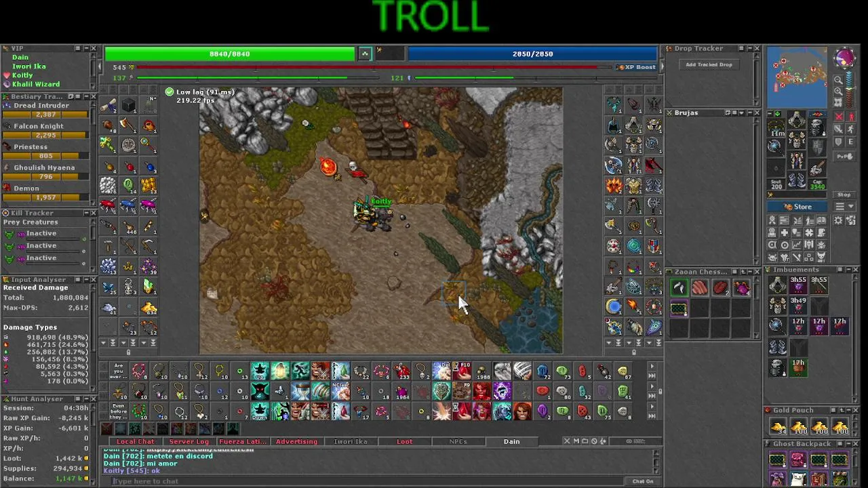868x488 pixels.
Task: Open the book icon in the sidebar grid
Action: pyautogui.click(x=821, y=220)
